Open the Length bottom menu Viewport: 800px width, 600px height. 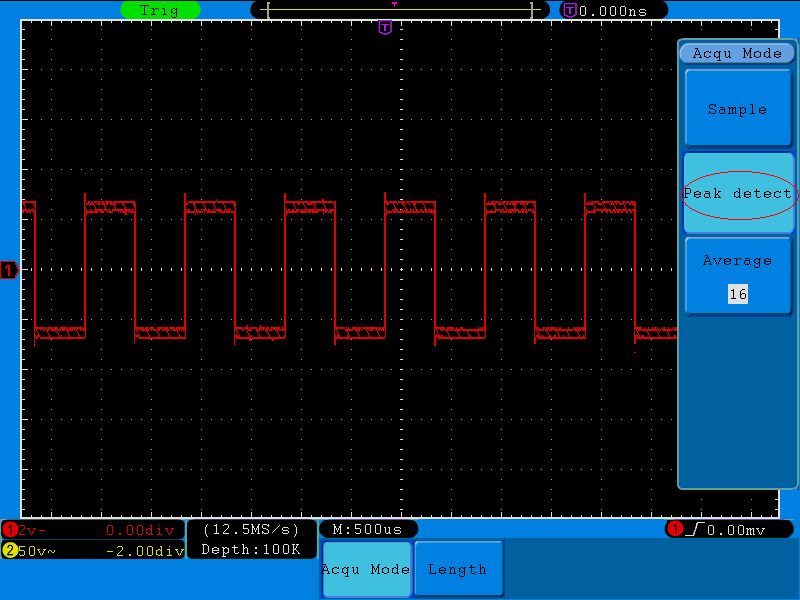click(459, 569)
